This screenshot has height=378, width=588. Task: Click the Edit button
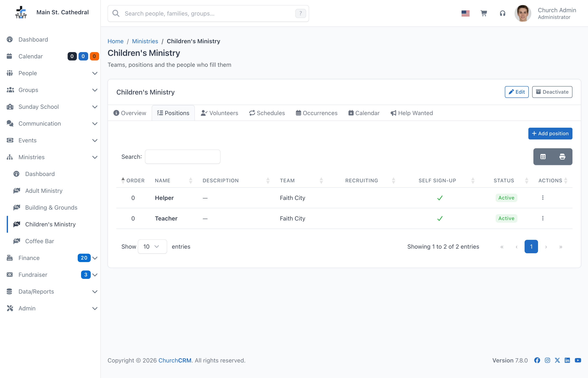click(x=517, y=92)
